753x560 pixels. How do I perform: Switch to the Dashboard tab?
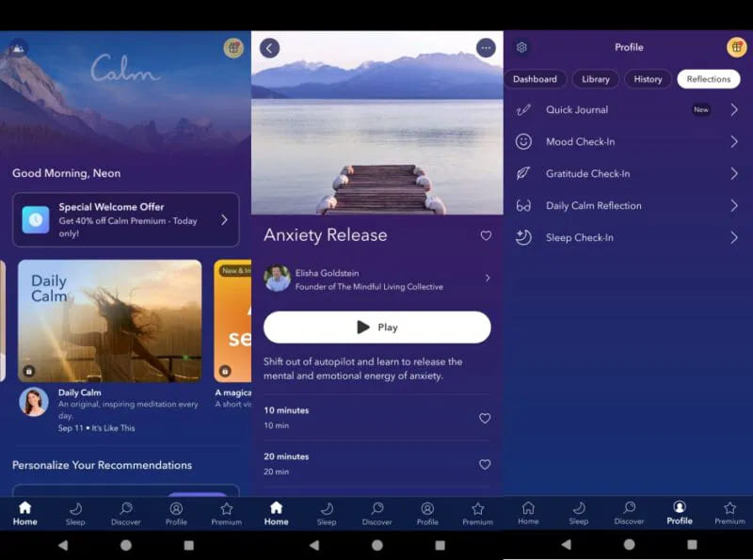[535, 79]
